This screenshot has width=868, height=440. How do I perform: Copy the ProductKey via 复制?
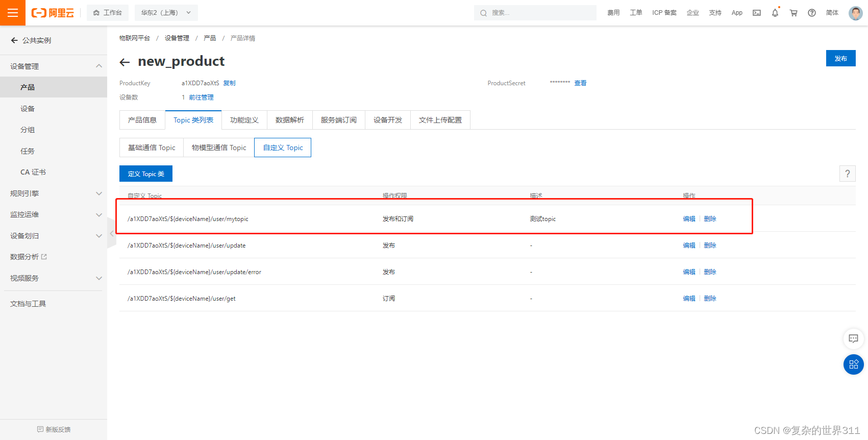[x=230, y=83]
